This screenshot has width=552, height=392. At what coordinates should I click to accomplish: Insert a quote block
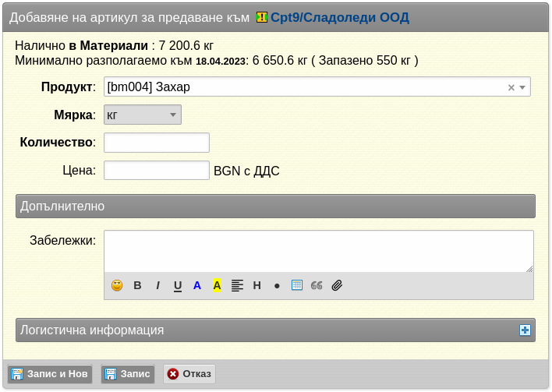point(317,285)
